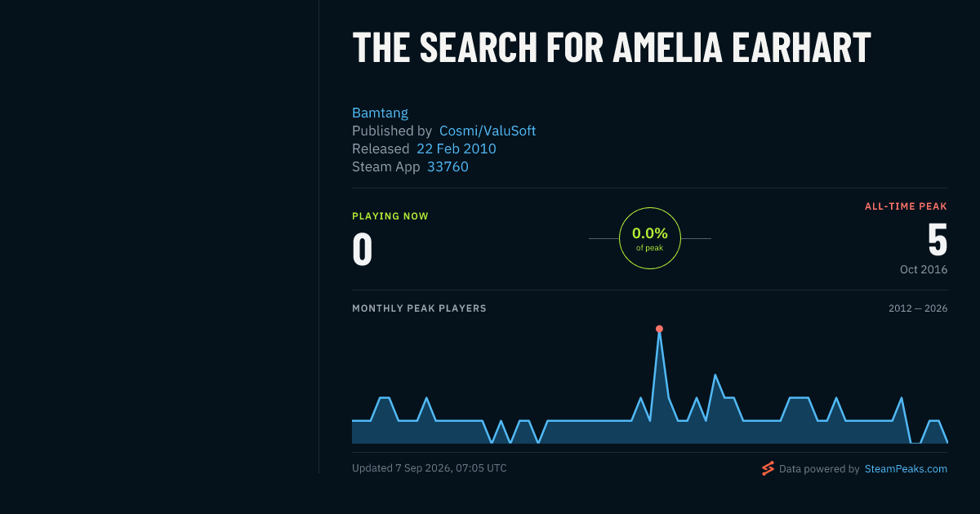Image resolution: width=980 pixels, height=514 pixels.
Task: Click the release date 22 Feb 2010
Action: pyautogui.click(x=457, y=148)
